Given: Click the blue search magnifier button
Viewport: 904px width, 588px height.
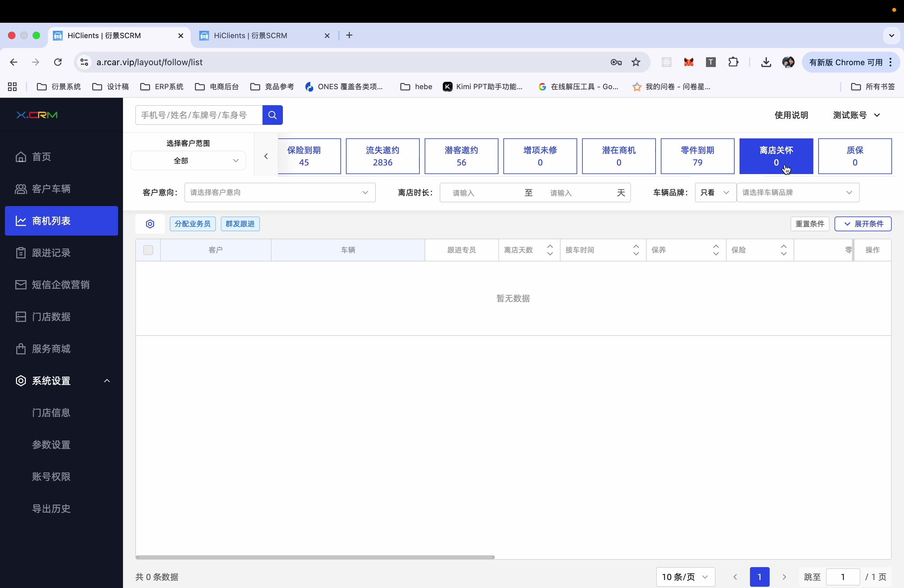Looking at the screenshot, I should coord(272,115).
